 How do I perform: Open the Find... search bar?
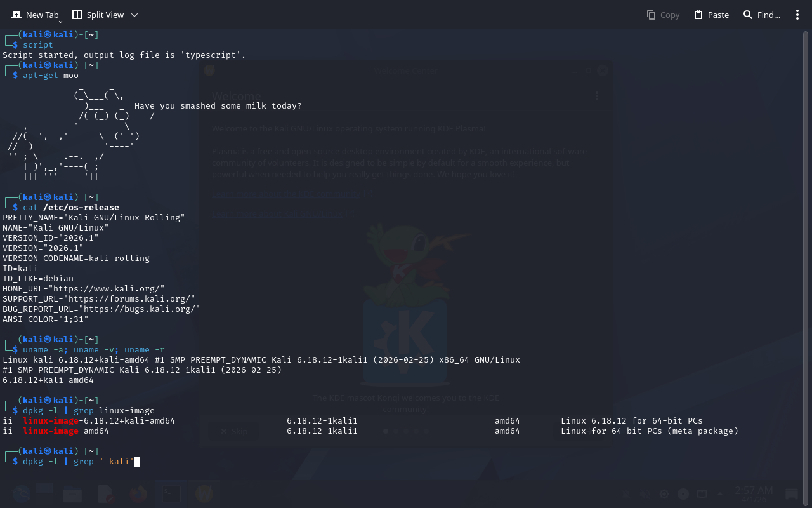tap(761, 15)
